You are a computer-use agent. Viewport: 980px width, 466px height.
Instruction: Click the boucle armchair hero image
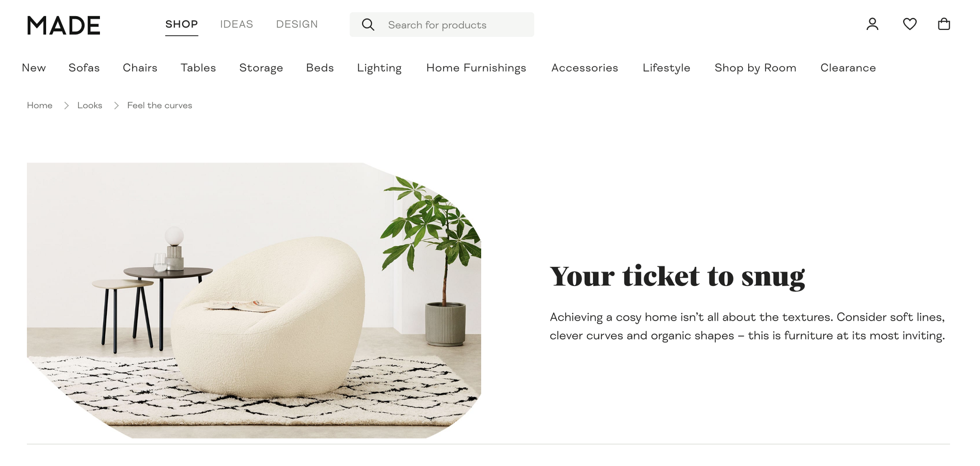254,300
